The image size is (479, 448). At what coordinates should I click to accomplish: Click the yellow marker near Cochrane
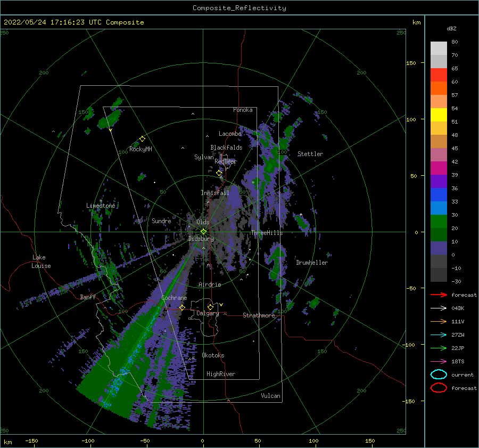182,307
